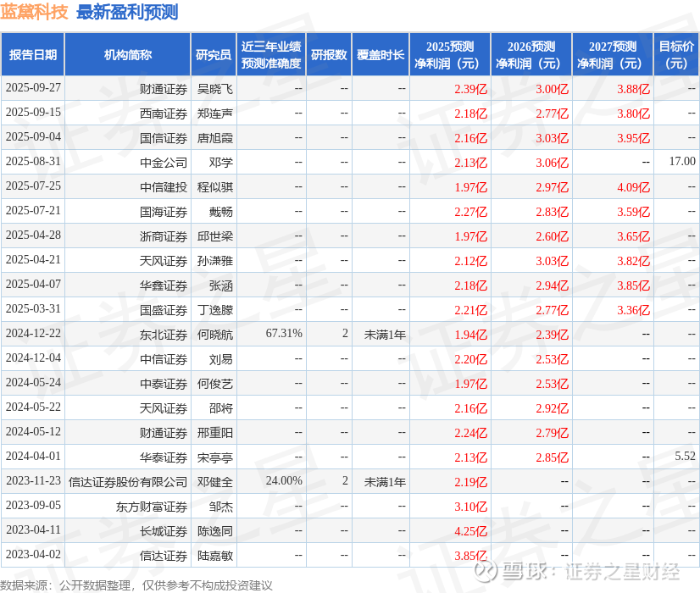
Task: Click the 4.09亿 forecast value
Action: pyautogui.click(x=634, y=187)
